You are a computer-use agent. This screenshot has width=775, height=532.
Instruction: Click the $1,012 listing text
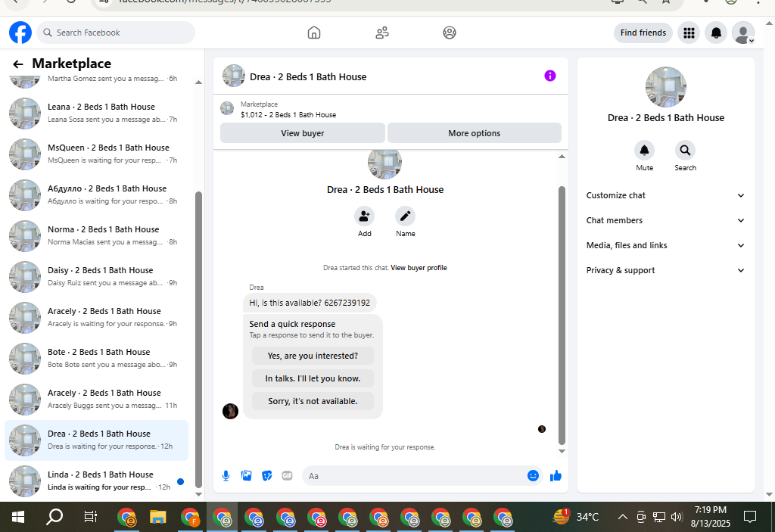coord(288,115)
